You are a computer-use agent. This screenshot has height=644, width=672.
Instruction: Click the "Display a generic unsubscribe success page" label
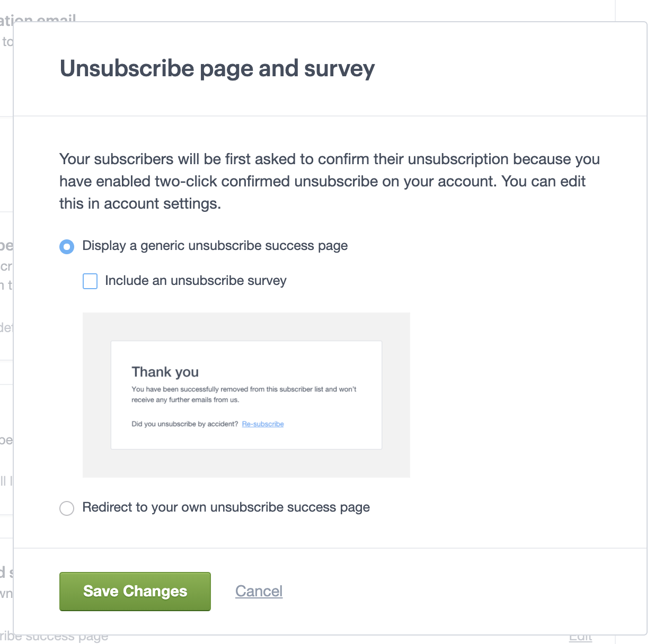point(215,246)
